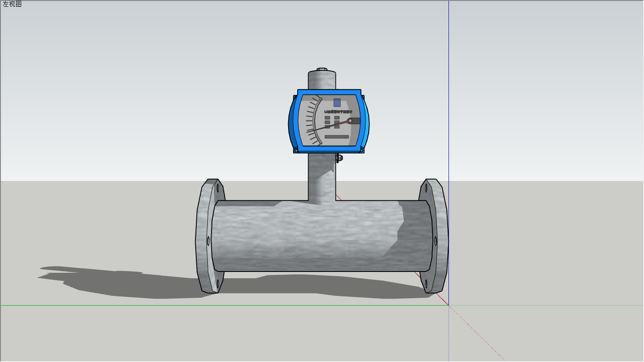Select the small blue display square on gauge
The image size is (644, 362).
(x=337, y=102)
